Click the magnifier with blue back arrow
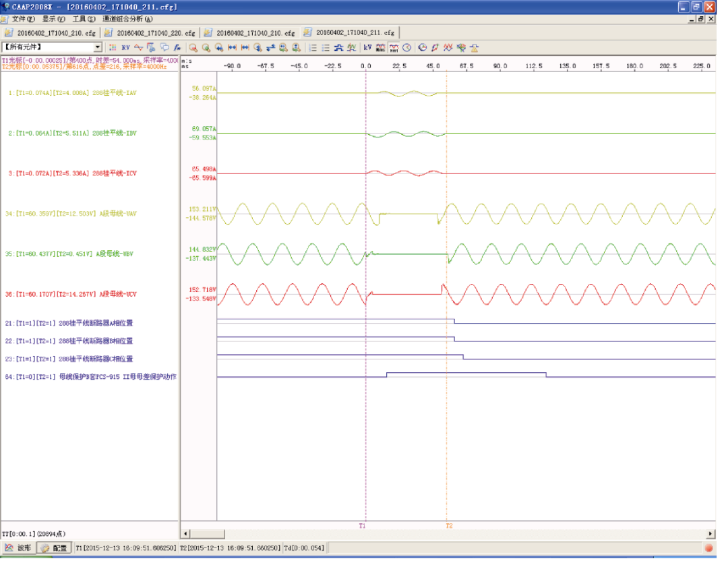The width and height of the screenshot is (728, 565). (x=219, y=48)
